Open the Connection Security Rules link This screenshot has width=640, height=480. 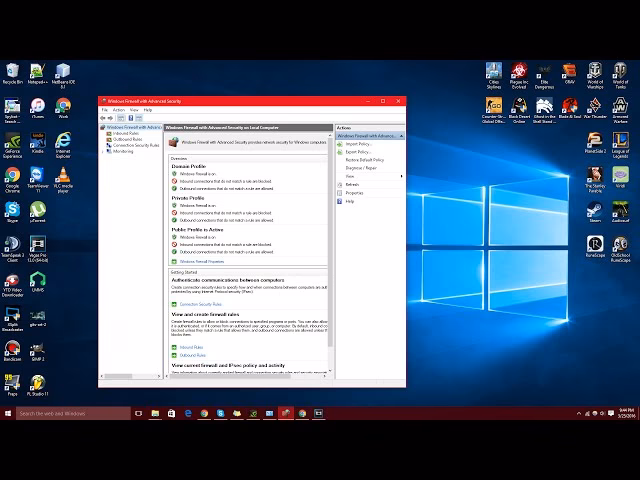tap(201, 304)
